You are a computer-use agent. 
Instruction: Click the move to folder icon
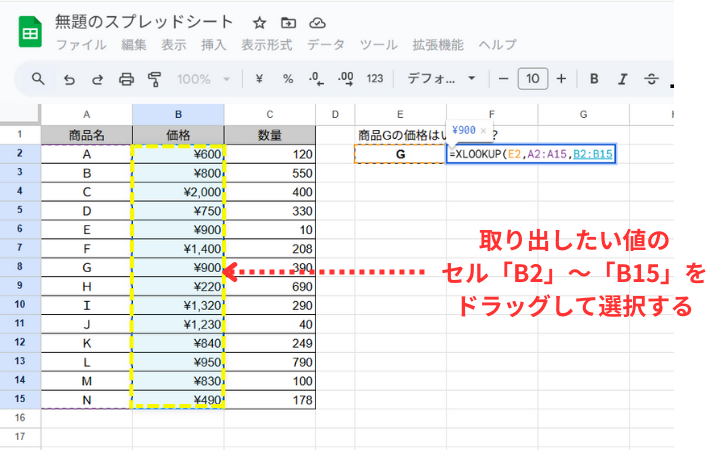point(289,22)
